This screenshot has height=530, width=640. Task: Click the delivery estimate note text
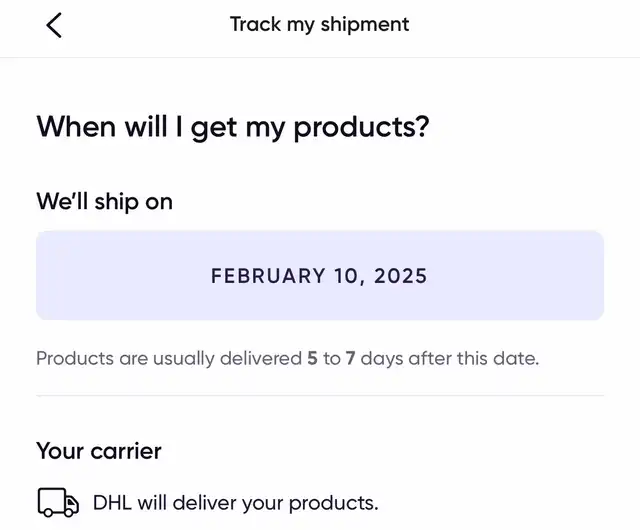(x=287, y=358)
